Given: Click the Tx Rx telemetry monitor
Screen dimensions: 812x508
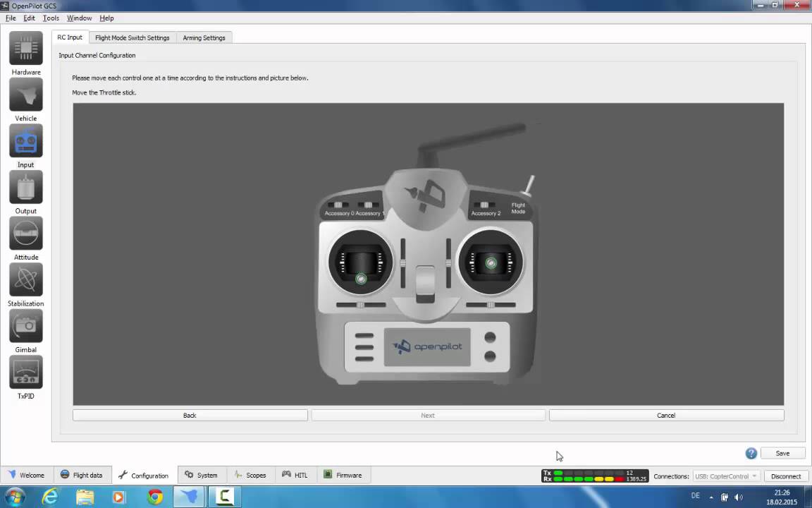Looking at the screenshot, I should pos(595,476).
